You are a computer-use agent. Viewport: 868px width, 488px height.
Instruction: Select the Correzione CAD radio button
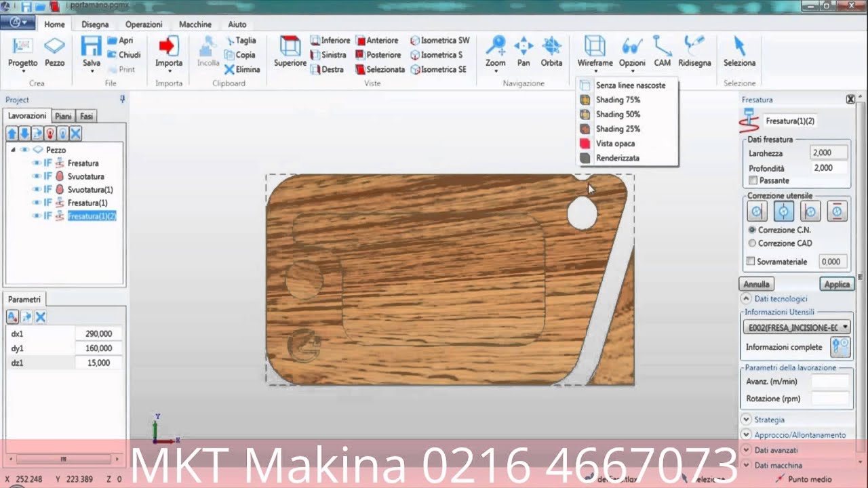click(752, 243)
